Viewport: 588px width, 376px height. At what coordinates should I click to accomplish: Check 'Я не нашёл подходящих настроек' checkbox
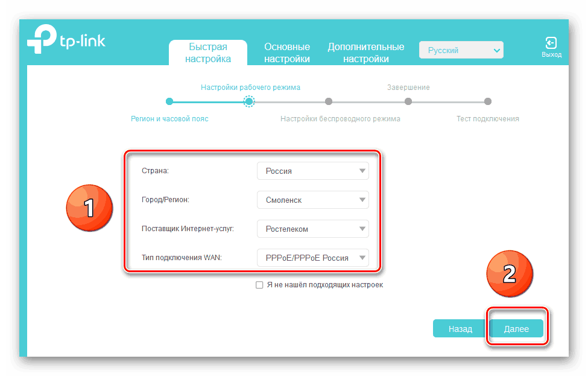click(x=259, y=285)
